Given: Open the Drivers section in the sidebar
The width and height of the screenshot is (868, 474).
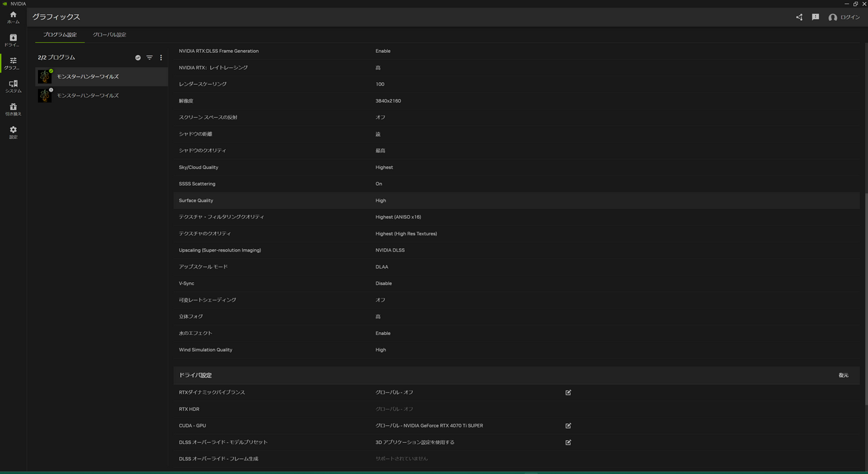Looking at the screenshot, I should click(13, 41).
